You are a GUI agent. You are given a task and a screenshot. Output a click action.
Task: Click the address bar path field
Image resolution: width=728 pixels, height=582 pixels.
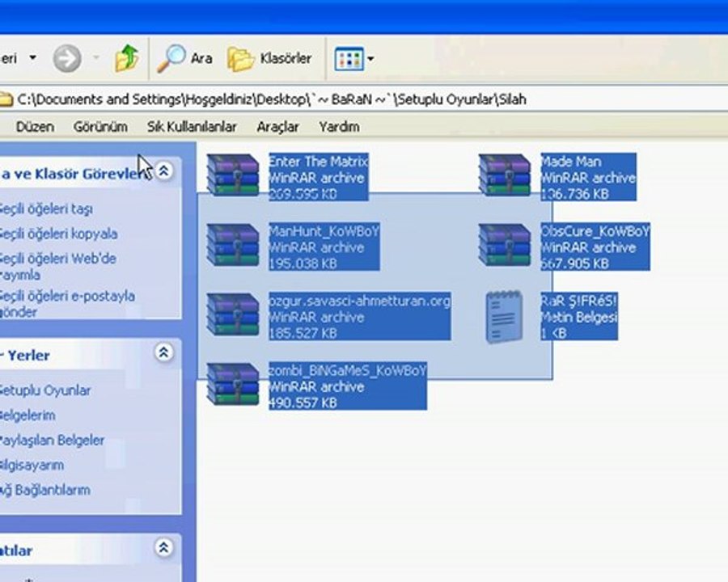(x=364, y=99)
